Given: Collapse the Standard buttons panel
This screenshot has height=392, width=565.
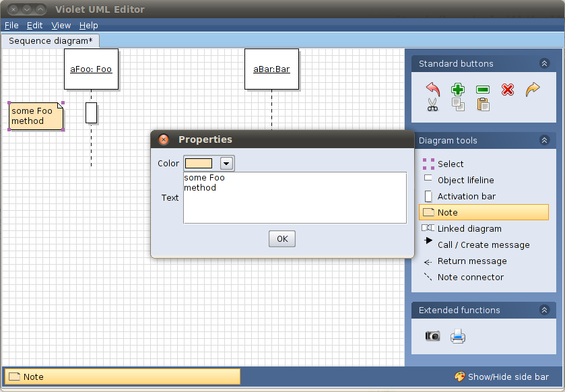Looking at the screenshot, I should (x=544, y=64).
